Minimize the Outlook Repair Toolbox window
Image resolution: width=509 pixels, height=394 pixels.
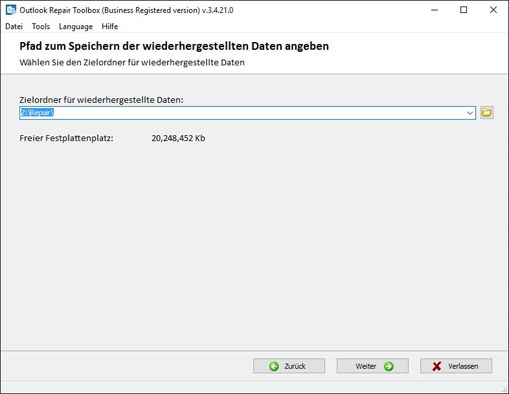tap(434, 10)
